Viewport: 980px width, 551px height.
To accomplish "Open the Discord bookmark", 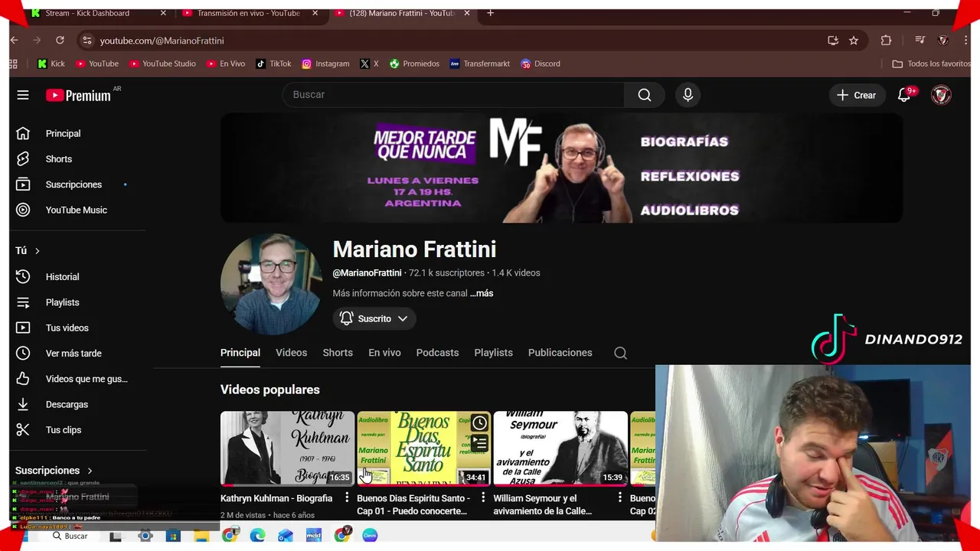I will pyautogui.click(x=541, y=64).
